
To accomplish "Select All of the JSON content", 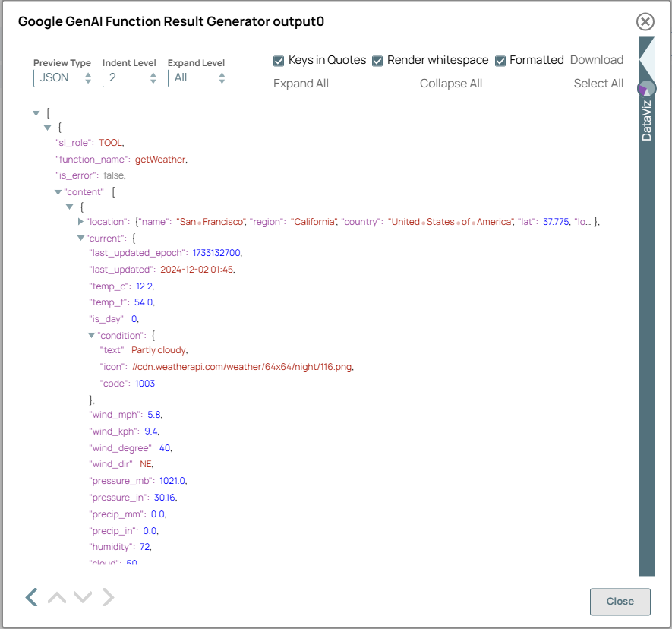I will click(x=598, y=84).
